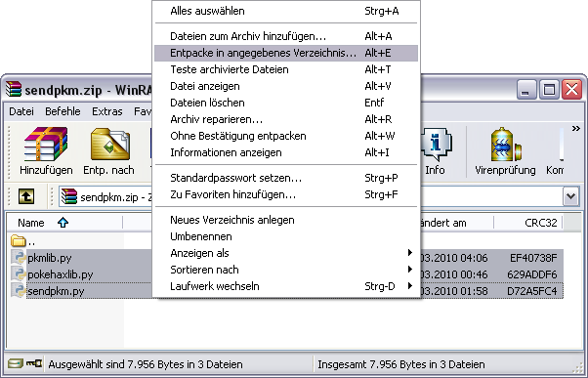
Task: Expand the Anzeigen als submenu
Action: [410, 253]
